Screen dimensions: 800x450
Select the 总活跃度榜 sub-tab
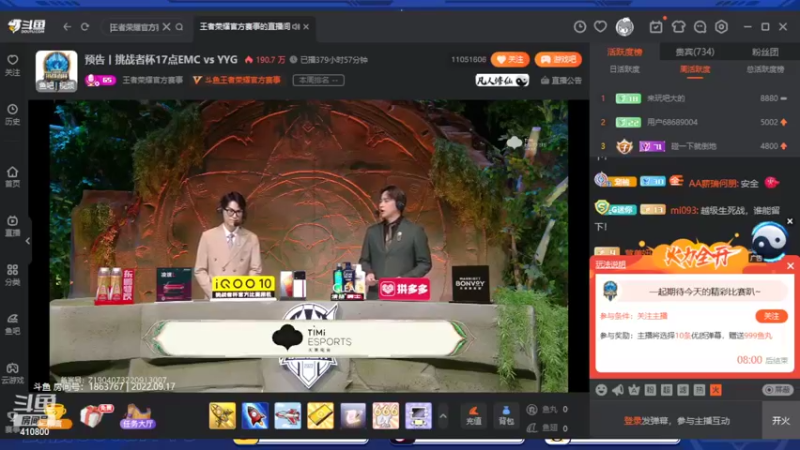(x=765, y=69)
